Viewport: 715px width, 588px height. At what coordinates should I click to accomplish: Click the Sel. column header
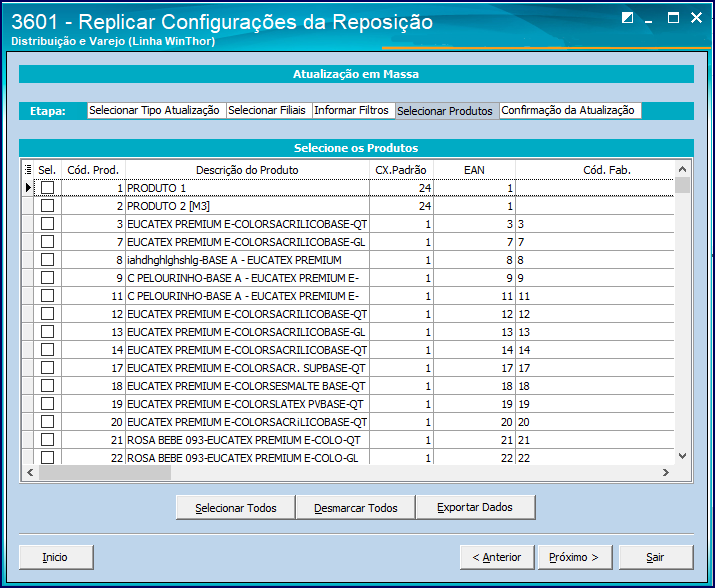pyautogui.click(x=47, y=170)
